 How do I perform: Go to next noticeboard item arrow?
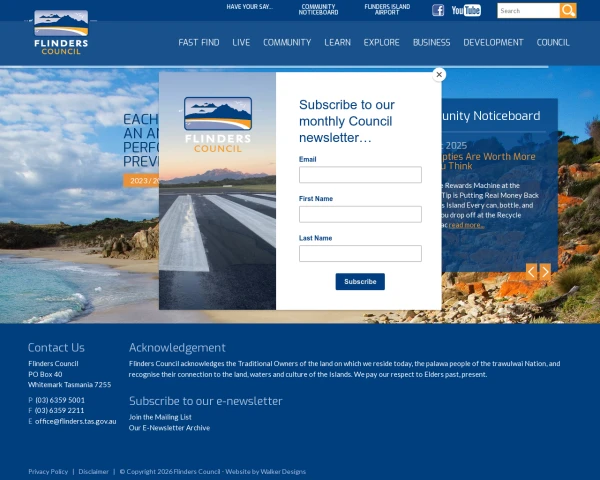[545, 272]
